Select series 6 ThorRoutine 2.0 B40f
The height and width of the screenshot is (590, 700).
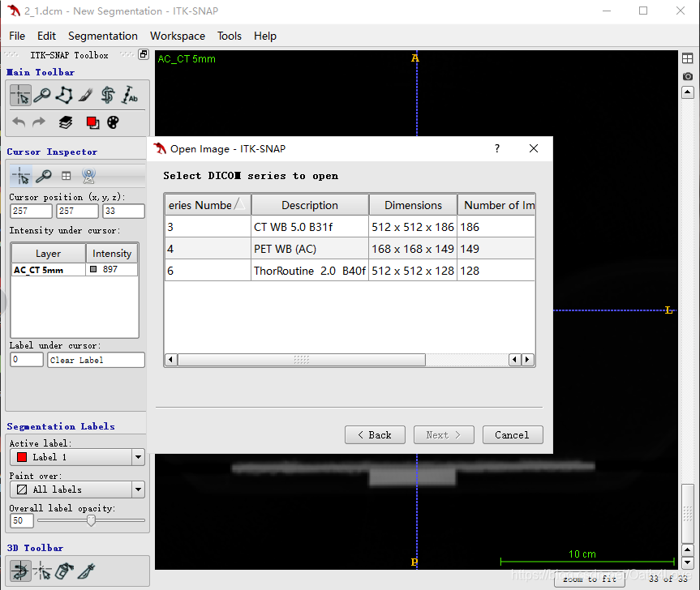(x=350, y=271)
